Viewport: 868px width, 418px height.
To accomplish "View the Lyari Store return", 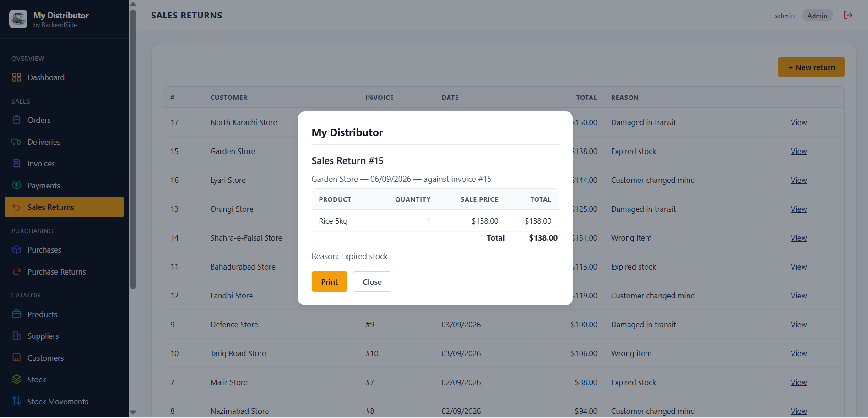I will coord(798,180).
